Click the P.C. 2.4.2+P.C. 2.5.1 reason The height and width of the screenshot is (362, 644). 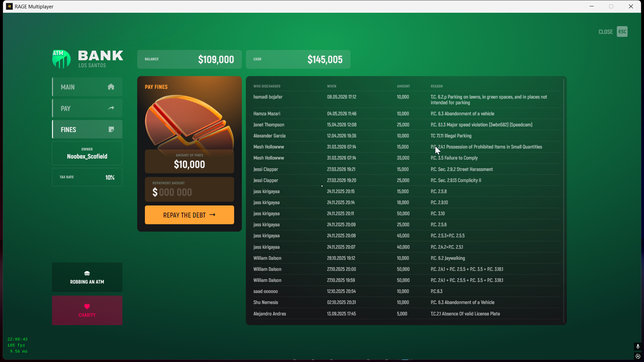click(x=447, y=247)
